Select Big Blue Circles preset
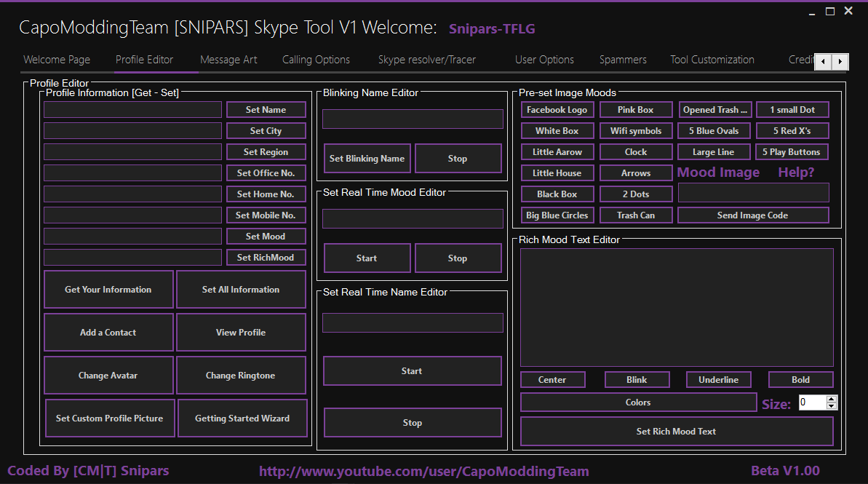 [x=557, y=215]
